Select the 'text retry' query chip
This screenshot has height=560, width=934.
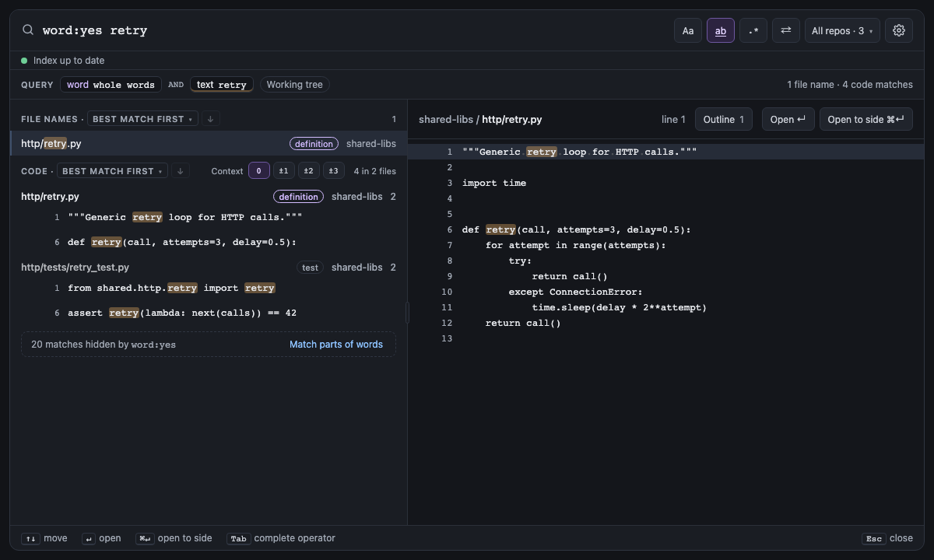pyautogui.click(x=222, y=85)
